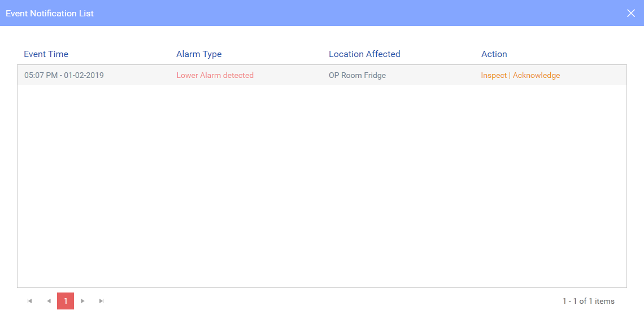This screenshot has height=323, width=644.
Task: Click the 'Event Notification List' title text
Action: click(50, 13)
